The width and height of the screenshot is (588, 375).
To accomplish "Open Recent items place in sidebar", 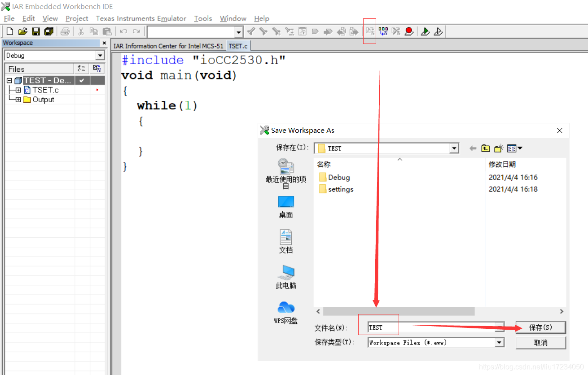I will coord(286,174).
